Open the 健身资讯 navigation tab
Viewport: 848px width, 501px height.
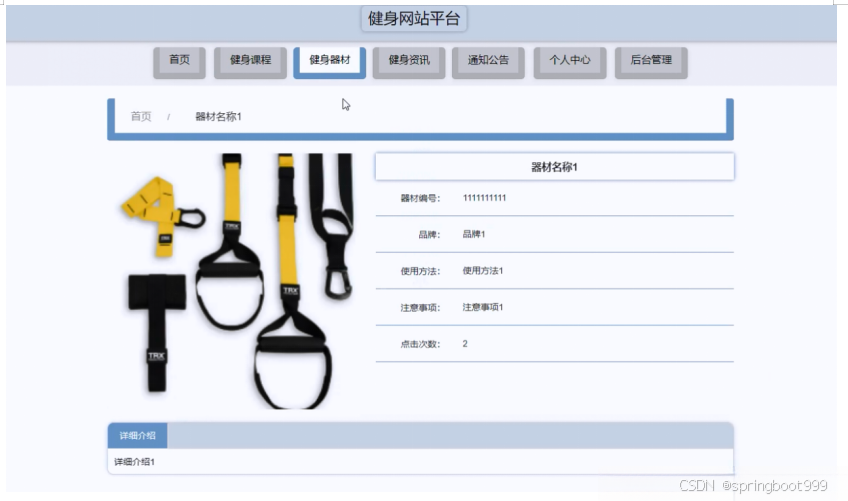409,62
